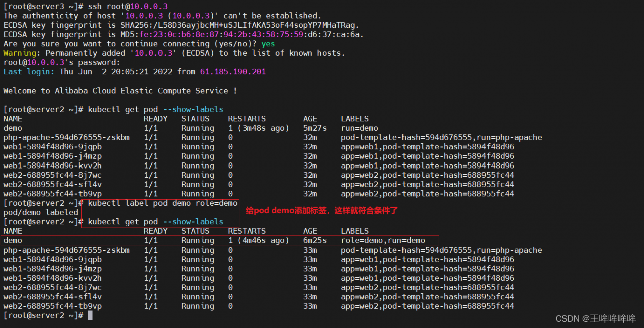Screen dimensions: 644x328
Task: Click the CSDN author watermark
Action: pos(596,319)
